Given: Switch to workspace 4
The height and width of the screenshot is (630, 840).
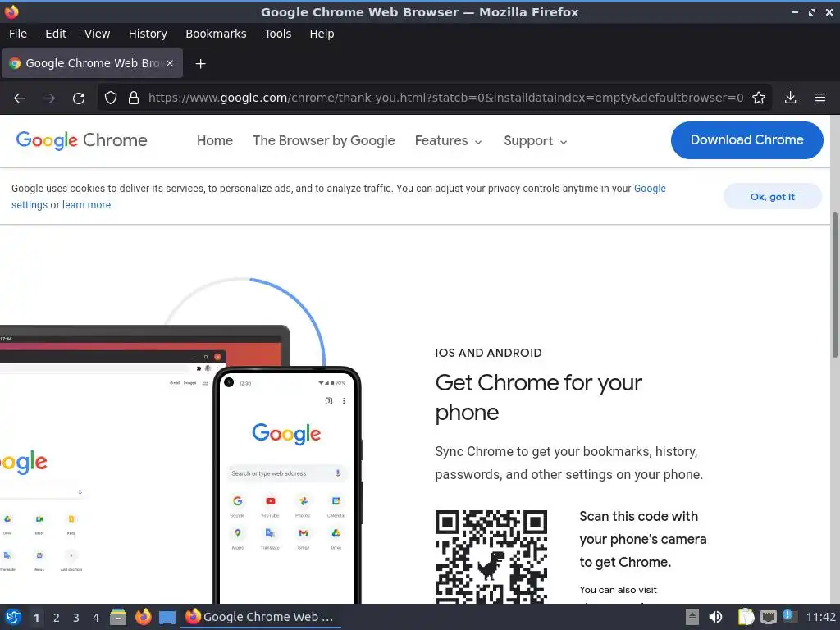Looking at the screenshot, I should pos(96,618).
